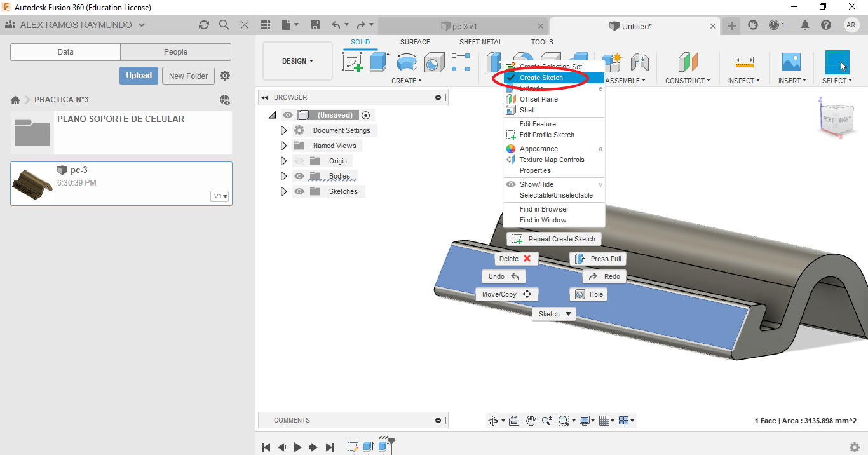Open the Measure tool under Inspect

pos(744,62)
